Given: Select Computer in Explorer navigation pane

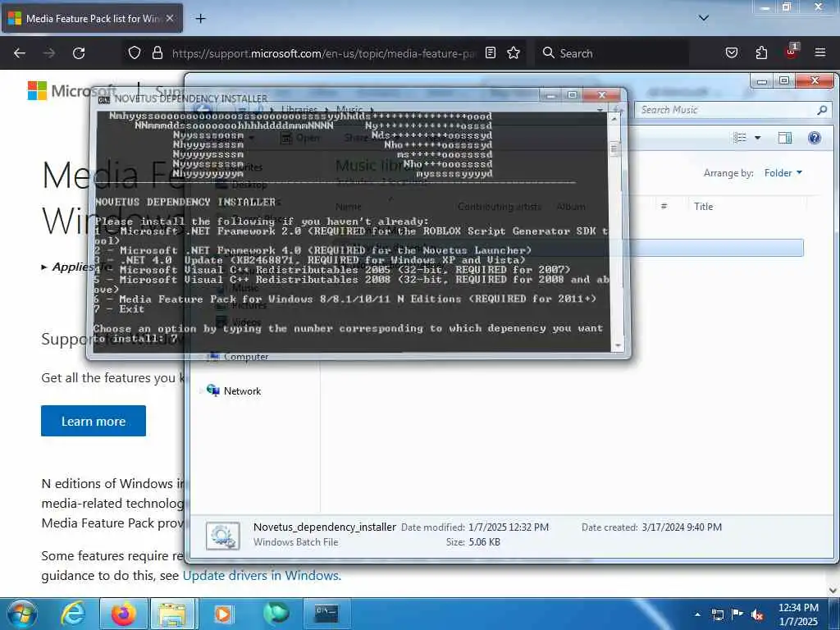Looking at the screenshot, I should 246,357.
